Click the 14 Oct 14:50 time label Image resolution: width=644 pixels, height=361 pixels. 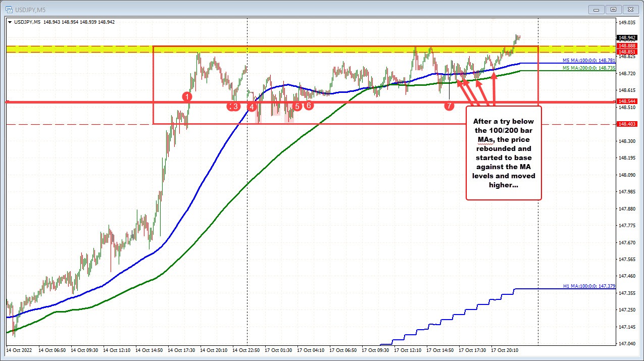click(x=149, y=349)
